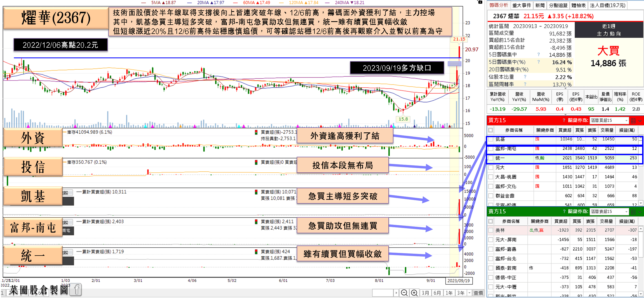Open help icon beside 5日籌碼集中
The image size is (644, 304).
pos(539,54)
